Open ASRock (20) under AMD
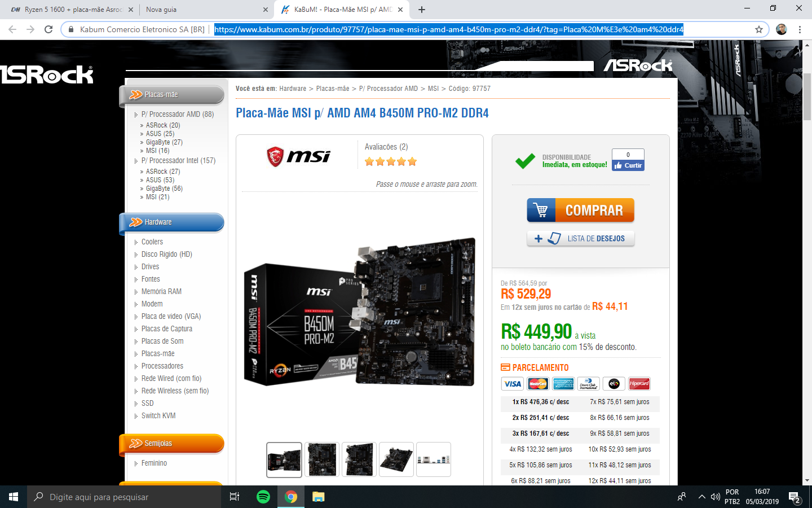Viewport: 812px width, 508px height. point(163,125)
